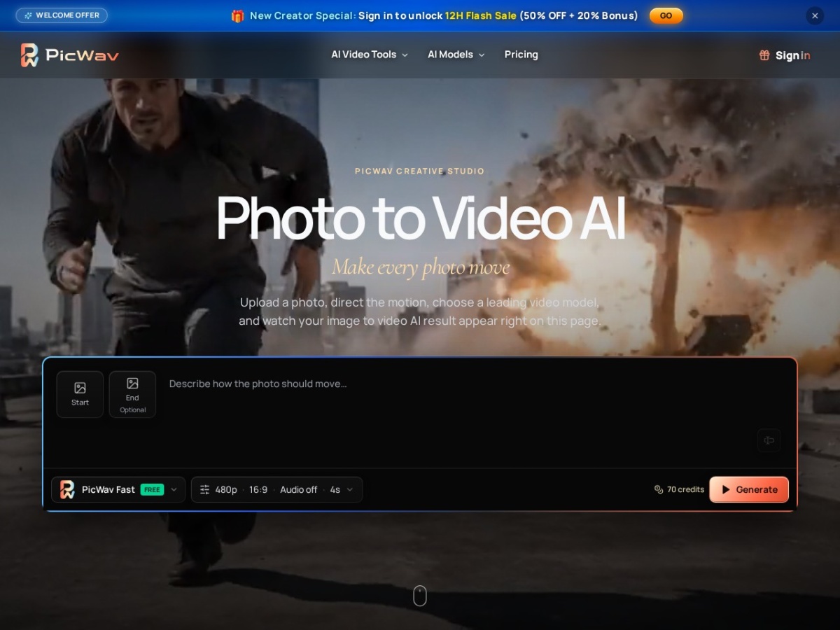Start video creation with Generate
This screenshot has width=840, height=630.
point(749,489)
